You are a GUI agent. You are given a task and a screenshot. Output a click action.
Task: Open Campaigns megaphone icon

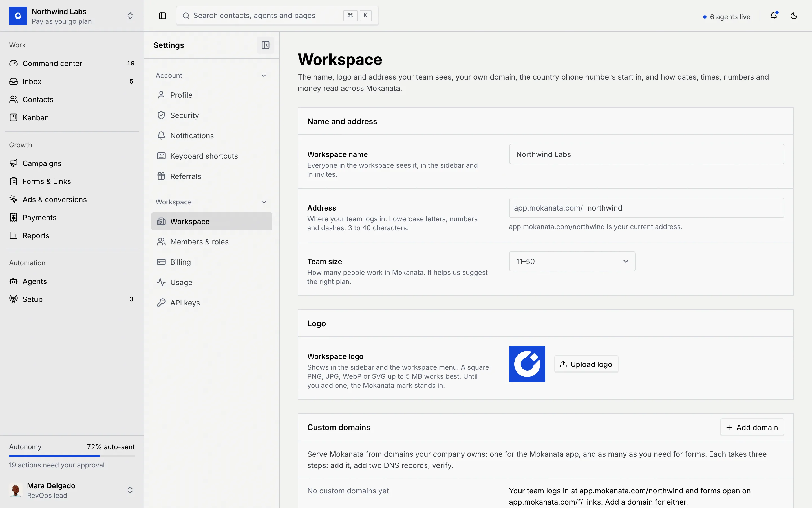[x=14, y=163]
